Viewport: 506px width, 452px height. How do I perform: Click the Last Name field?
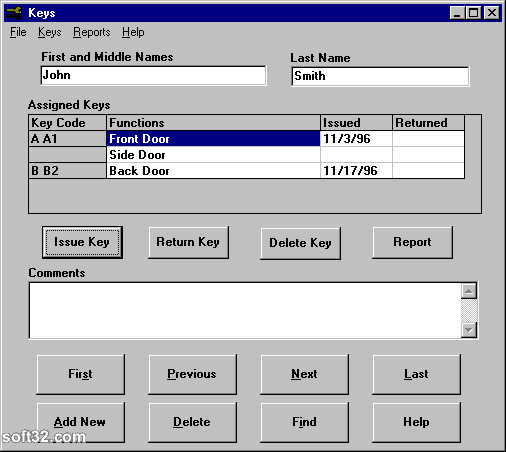tap(380, 76)
